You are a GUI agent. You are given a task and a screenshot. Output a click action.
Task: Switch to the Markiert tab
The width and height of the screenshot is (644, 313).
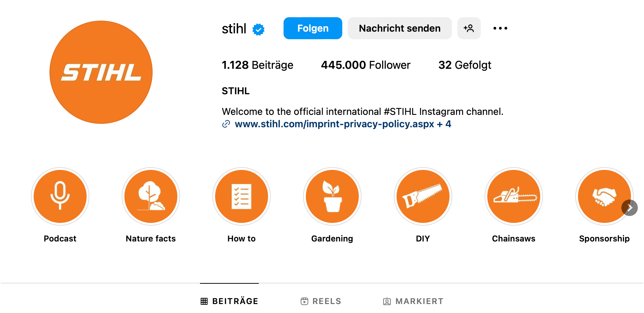[x=413, y=301]
